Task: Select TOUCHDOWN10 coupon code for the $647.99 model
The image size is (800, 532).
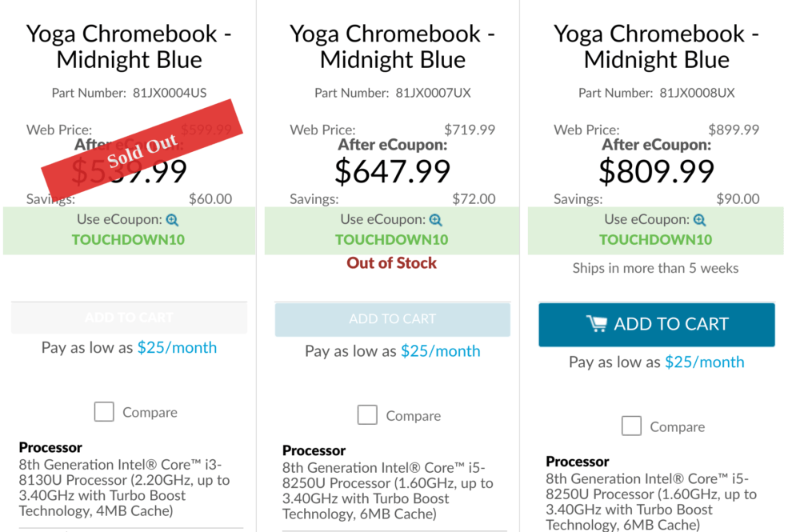Action: (x=392, y=240)
